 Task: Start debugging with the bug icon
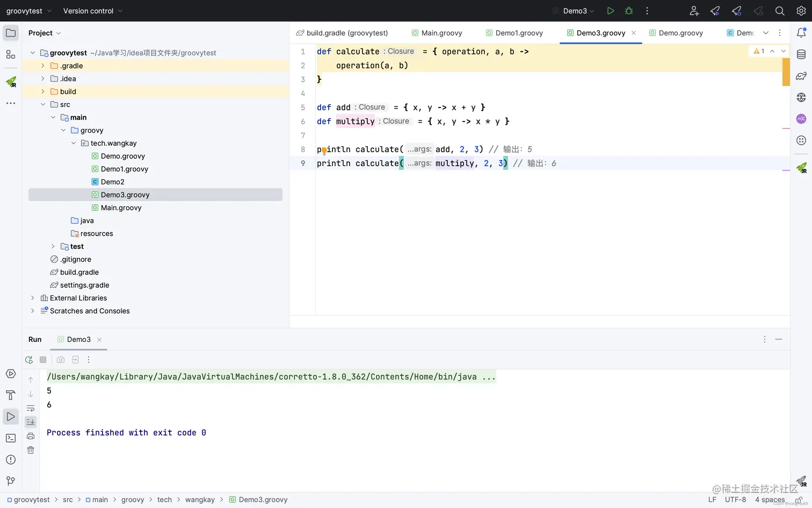coord(629,11)
